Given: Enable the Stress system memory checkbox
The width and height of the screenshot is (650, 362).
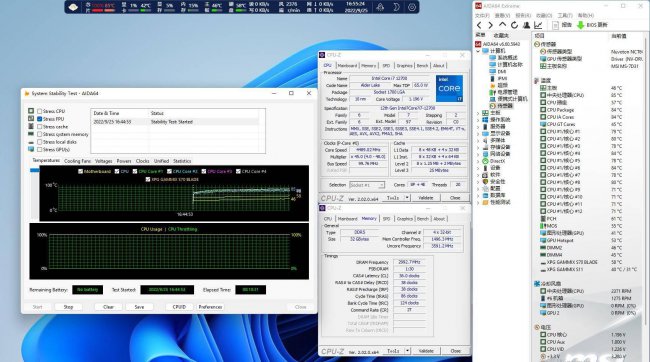Looking at the screenshot, I should click(x=40, y=134).
